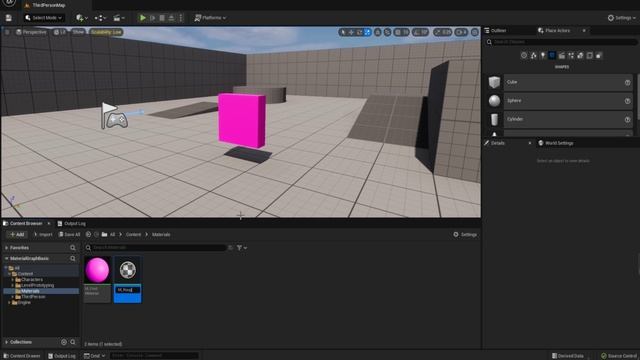Image resolution: width=640 pixels, height=360 pixels.
Task: Activate the Select objects tool in viewport
Action: point(343,32)
